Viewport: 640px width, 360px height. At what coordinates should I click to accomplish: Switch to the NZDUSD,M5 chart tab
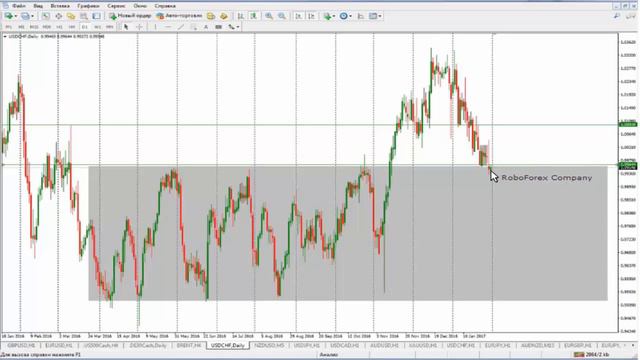tap(269, 345)
